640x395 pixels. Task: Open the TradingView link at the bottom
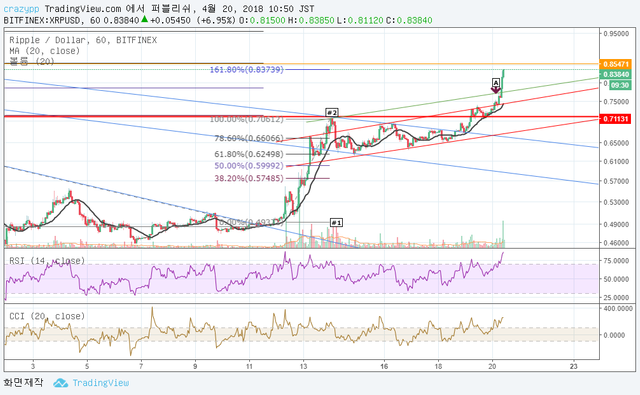point(100,383)
